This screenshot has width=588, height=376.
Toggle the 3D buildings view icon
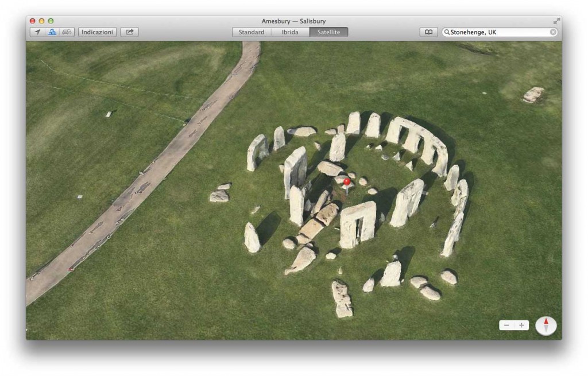52,32
